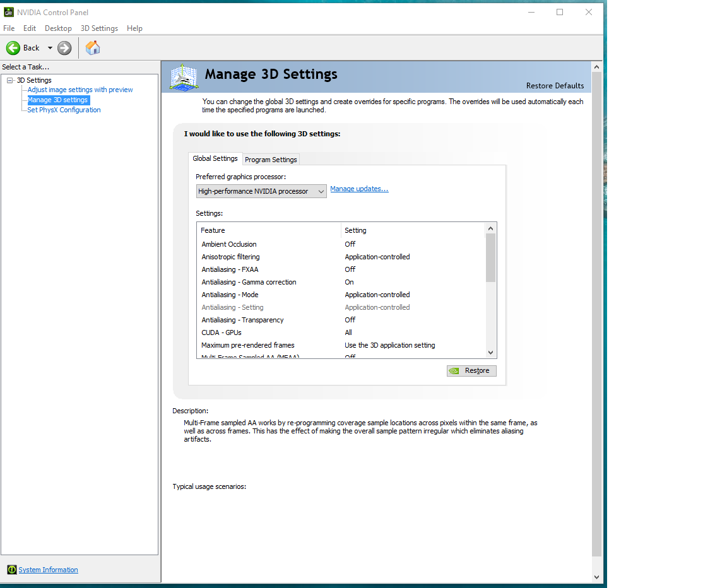This screenshot has width=727, height=588.
Task: Open System Information link
Action: [x=48, y=570]
